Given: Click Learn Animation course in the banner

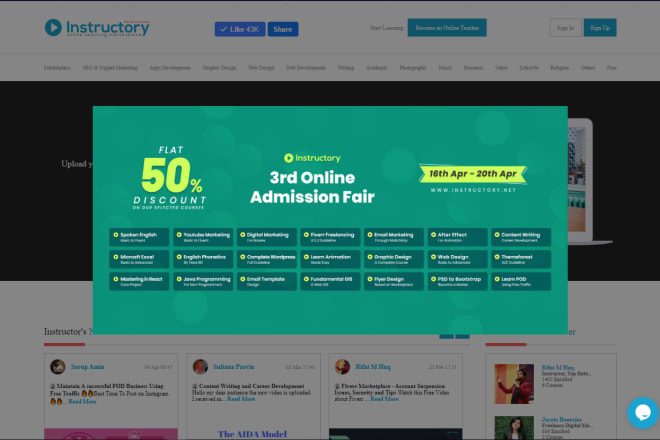Looking at the screenshot, I should 330,259.
